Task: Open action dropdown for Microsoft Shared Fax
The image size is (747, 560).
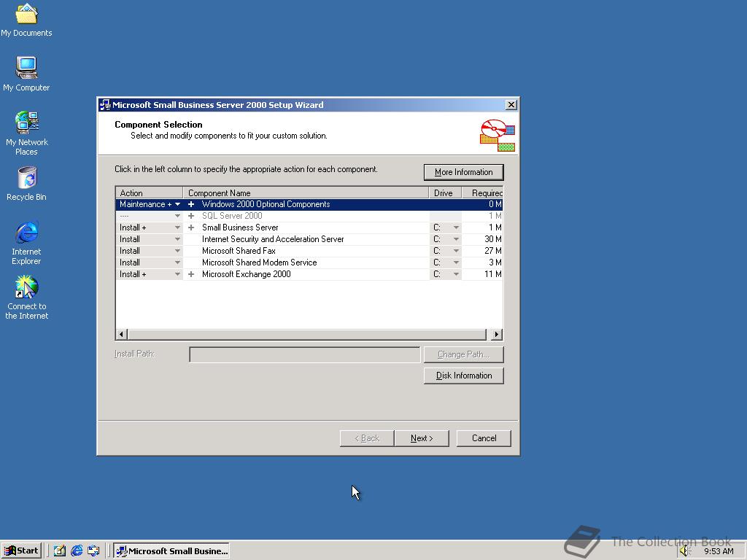Action: (177, 251)
